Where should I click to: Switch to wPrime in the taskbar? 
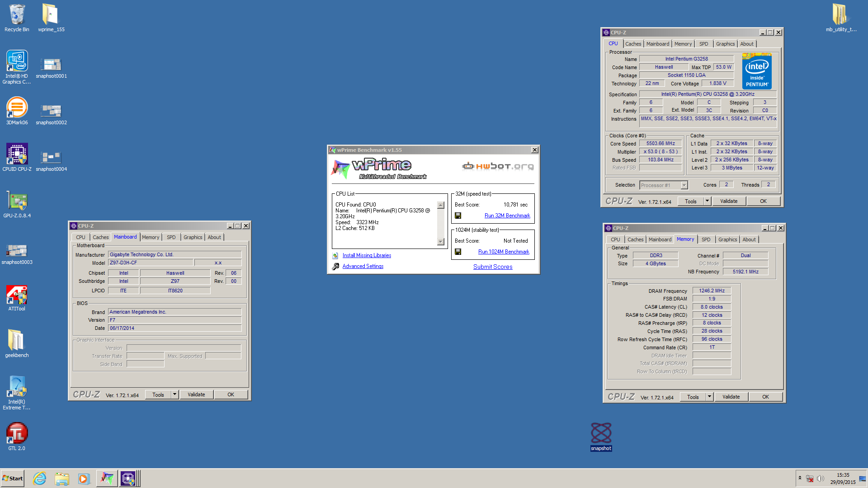(107, 479)
